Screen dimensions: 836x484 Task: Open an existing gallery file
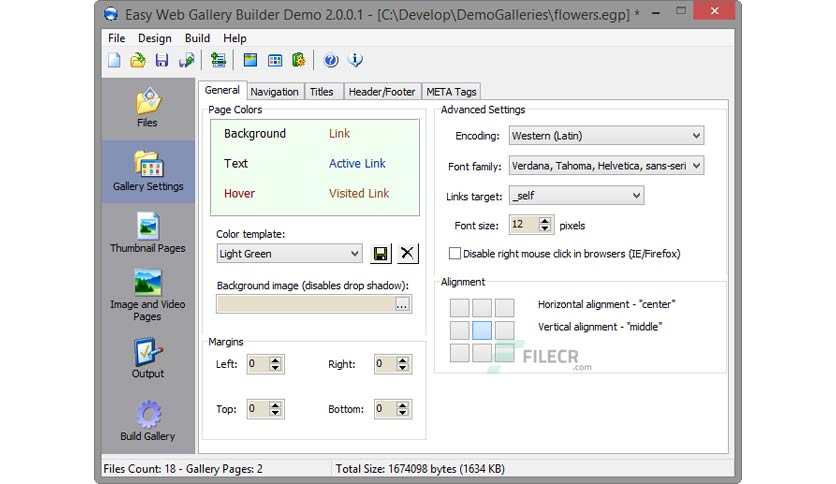[x=138, y=60]
